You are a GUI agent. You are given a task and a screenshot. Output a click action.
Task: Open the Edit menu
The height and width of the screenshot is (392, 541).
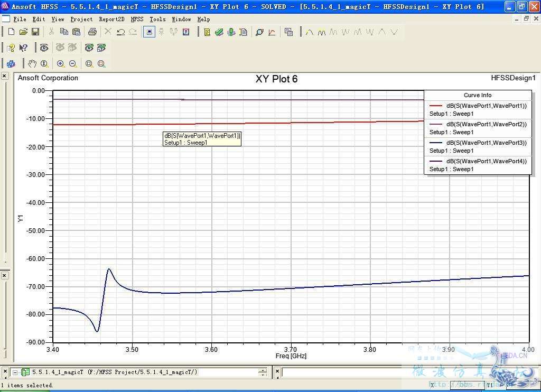39,19
